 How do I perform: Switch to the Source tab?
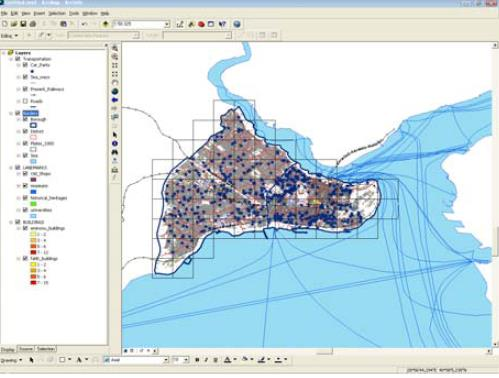(26, 349)
